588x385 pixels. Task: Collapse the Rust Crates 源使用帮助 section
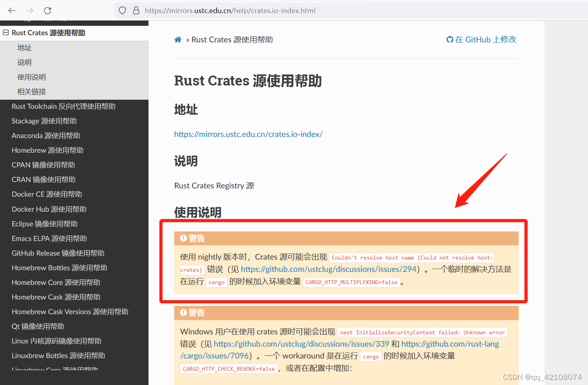click(x=6, y=32)
